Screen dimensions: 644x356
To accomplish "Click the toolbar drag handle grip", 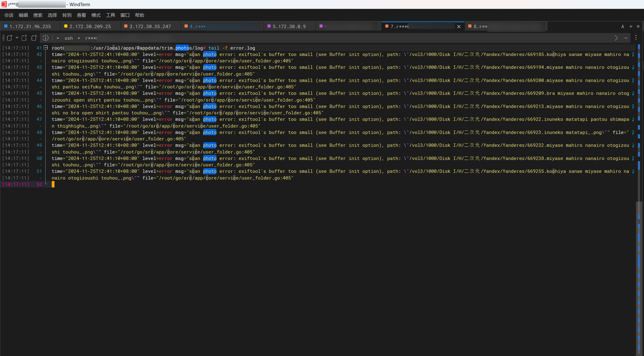I will [x=3, y=38].
